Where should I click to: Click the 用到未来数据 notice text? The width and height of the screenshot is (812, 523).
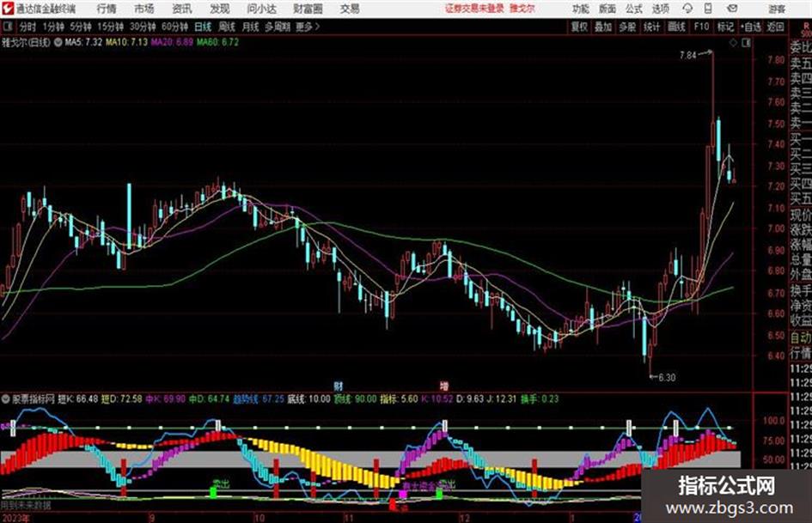[26, 505]
